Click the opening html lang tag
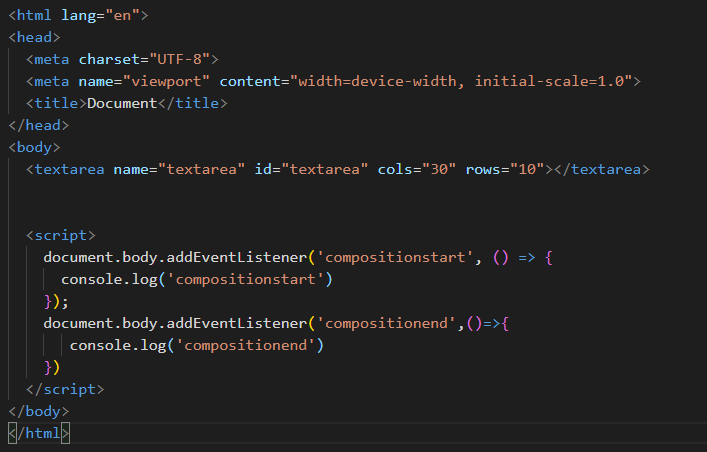Viewport: 707px width, 452px height. 78,15
